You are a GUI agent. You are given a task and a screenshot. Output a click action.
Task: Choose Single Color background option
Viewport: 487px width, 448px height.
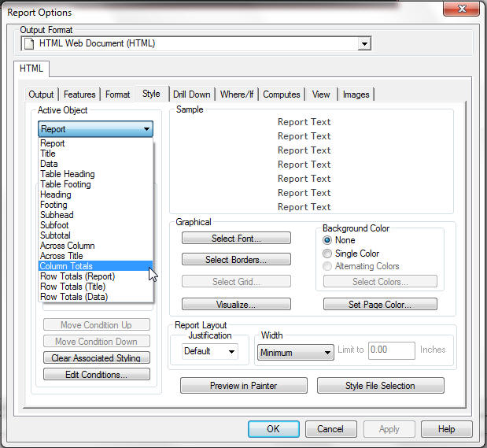click(x=327, y=254)
